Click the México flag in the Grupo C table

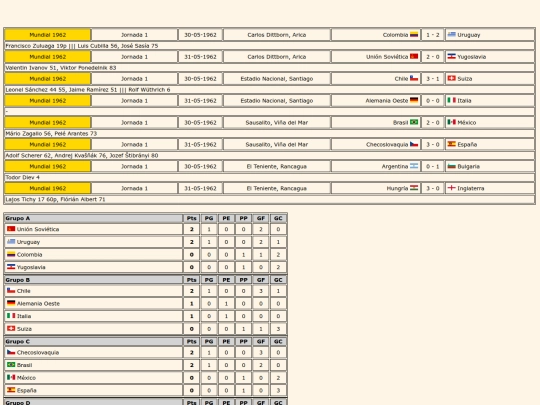pyautogui.click(x=11, y=377)
